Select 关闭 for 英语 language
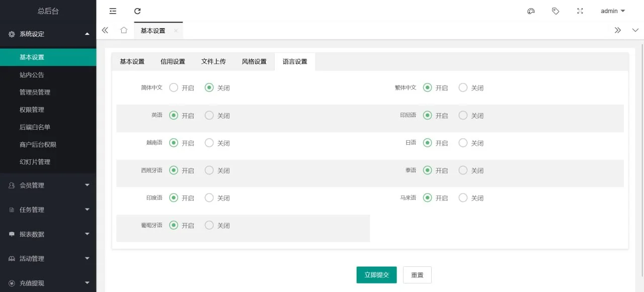 (209, 116)
